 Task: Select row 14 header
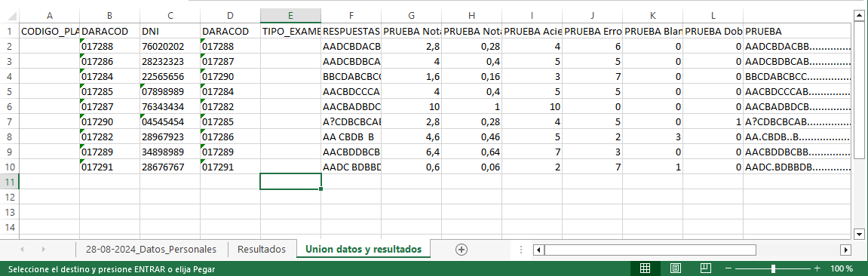tap(9, 227)
